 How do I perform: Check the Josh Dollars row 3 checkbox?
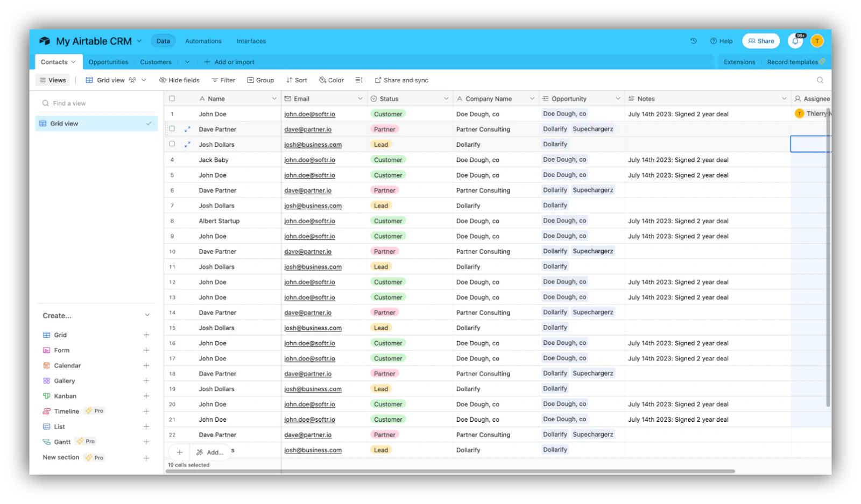172,144
